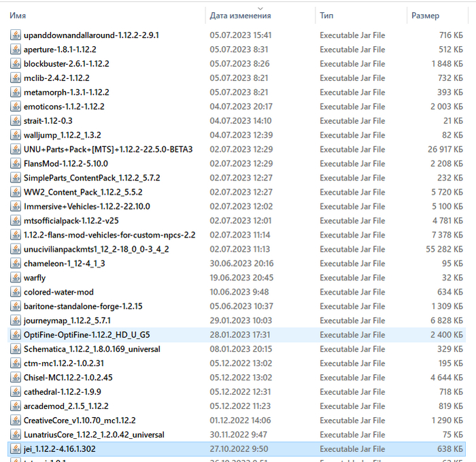
Task: Select file name OptiFine-OptiFine-1.12.2_HD_U_G5
Action: tap(87, 335)
